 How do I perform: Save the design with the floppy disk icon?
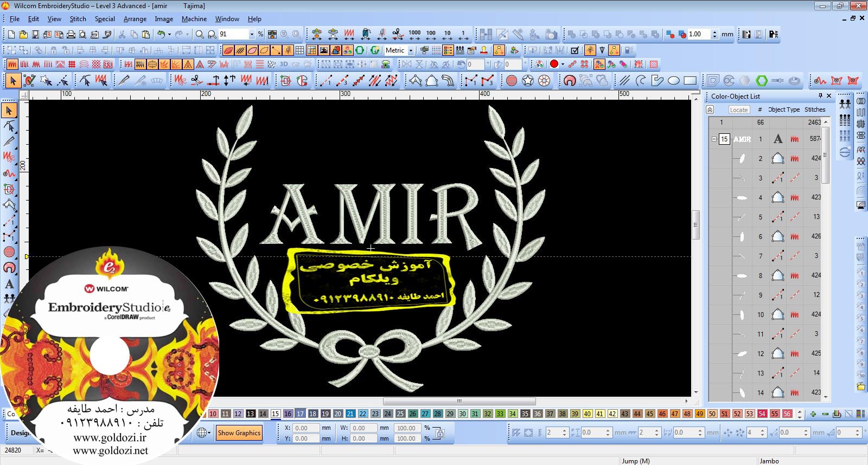point(35,34)
